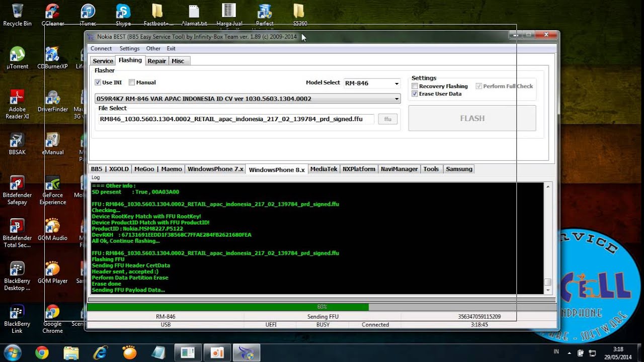Viewport: 644px width, 362px height.
Task: Open GOM Player desktop shortcut
Action: 52,272
